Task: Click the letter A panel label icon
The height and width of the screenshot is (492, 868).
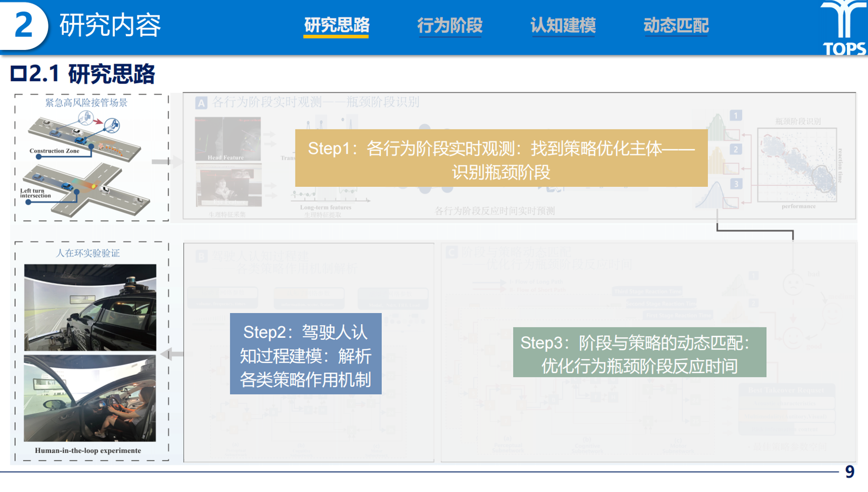Action: click(201, 103)
